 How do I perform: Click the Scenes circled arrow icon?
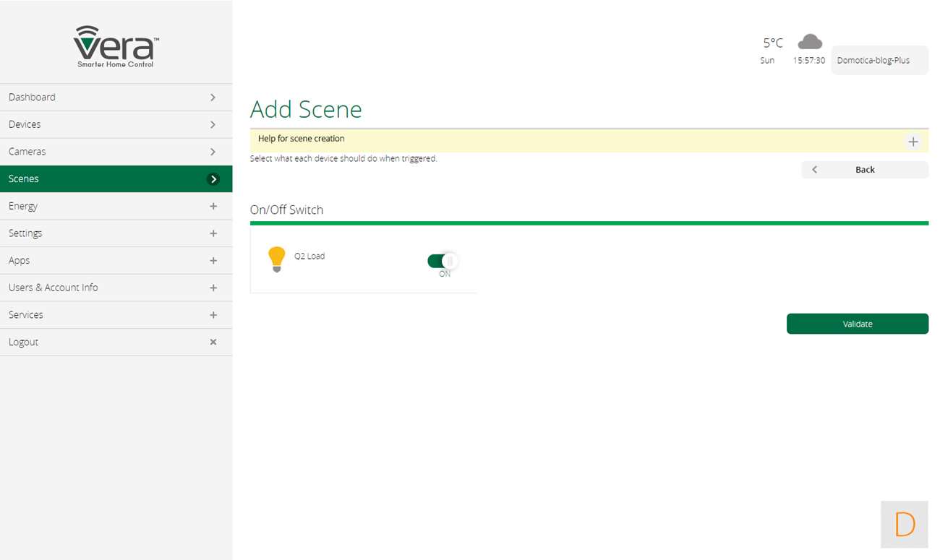213,179
